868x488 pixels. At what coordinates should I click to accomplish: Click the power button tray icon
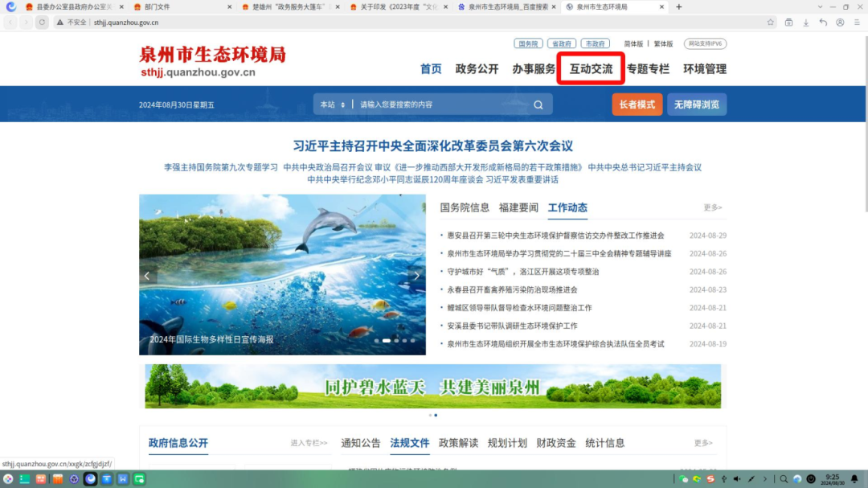pos(811,479)
